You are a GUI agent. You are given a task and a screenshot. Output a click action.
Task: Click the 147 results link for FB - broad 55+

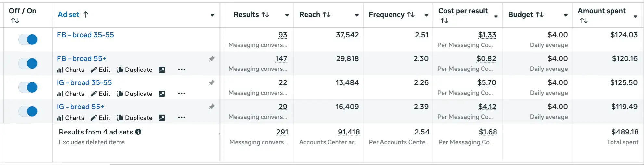(x=281, y=59)
